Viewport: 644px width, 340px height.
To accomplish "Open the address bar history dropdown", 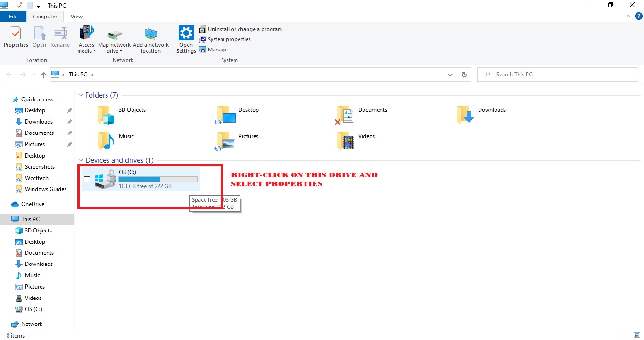I will [451, 75].
